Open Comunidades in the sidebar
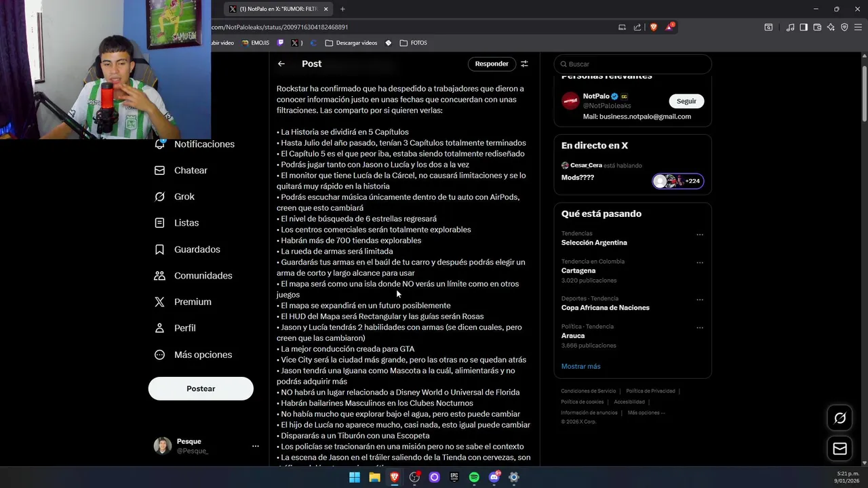 pyautogui.click(x=194, y=276)
